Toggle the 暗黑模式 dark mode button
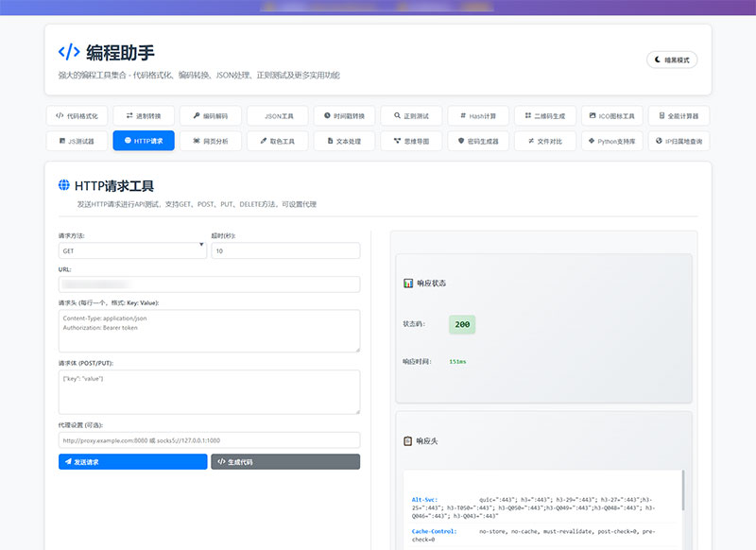 (x=672, y=60)
